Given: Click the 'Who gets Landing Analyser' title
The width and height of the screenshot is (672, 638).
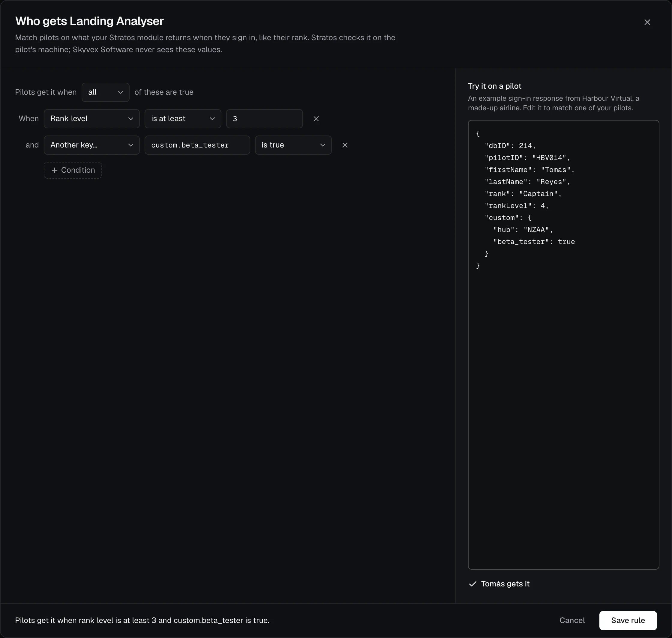Looking at the screenshot, I should 89,21.
